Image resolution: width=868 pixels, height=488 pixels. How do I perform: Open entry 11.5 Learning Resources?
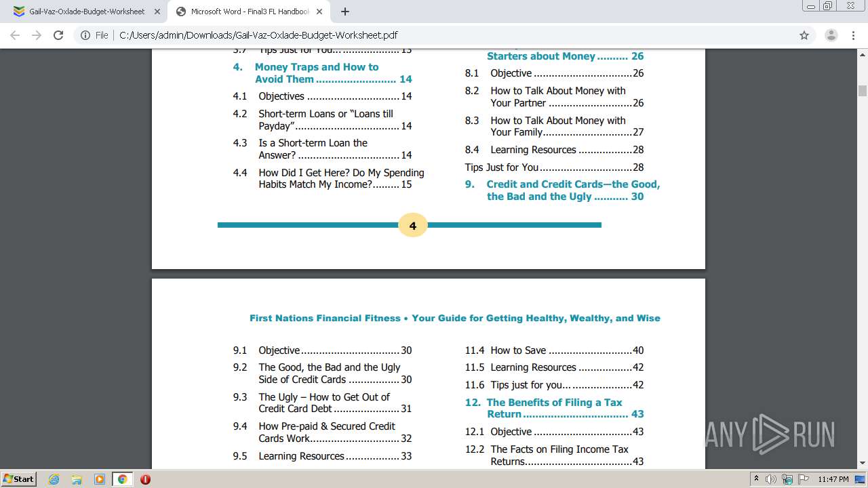(554, 367)
